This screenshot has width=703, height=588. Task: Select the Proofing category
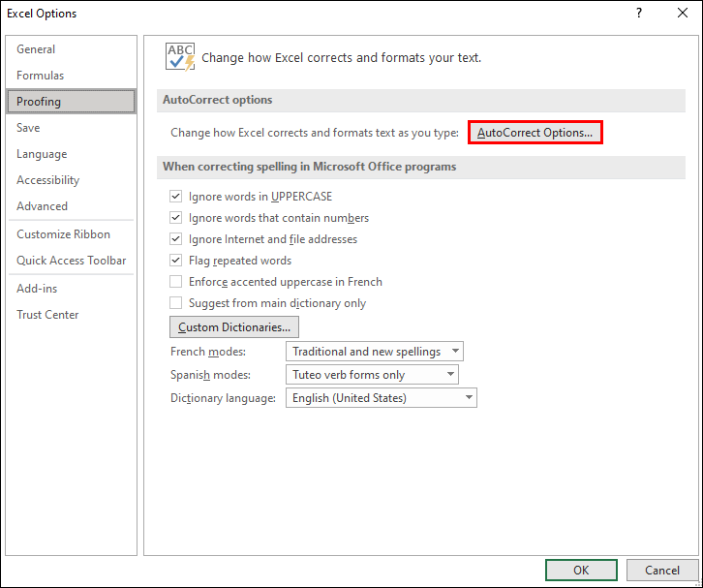[x=72, y=102]
